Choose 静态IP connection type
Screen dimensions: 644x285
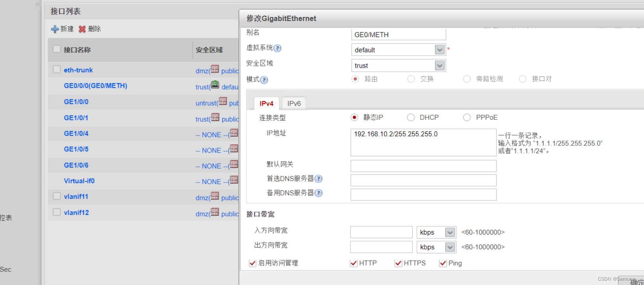point(354,117)
